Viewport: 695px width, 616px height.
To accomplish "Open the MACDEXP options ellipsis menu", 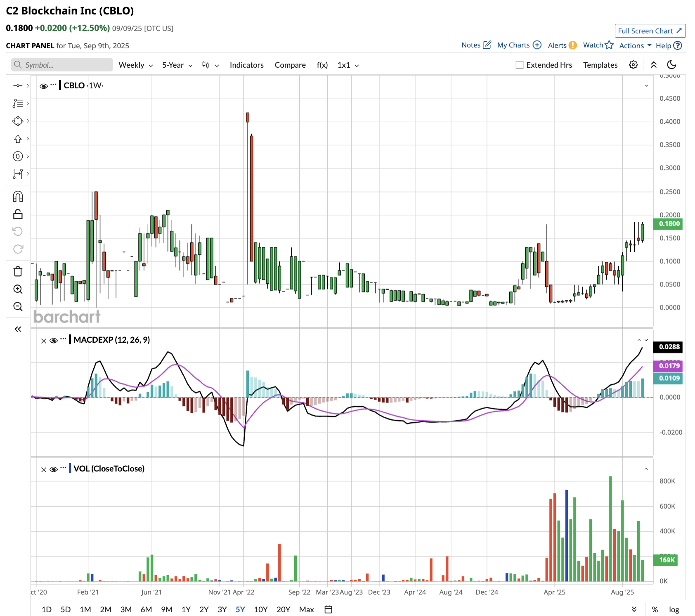I will coord(63,339).
